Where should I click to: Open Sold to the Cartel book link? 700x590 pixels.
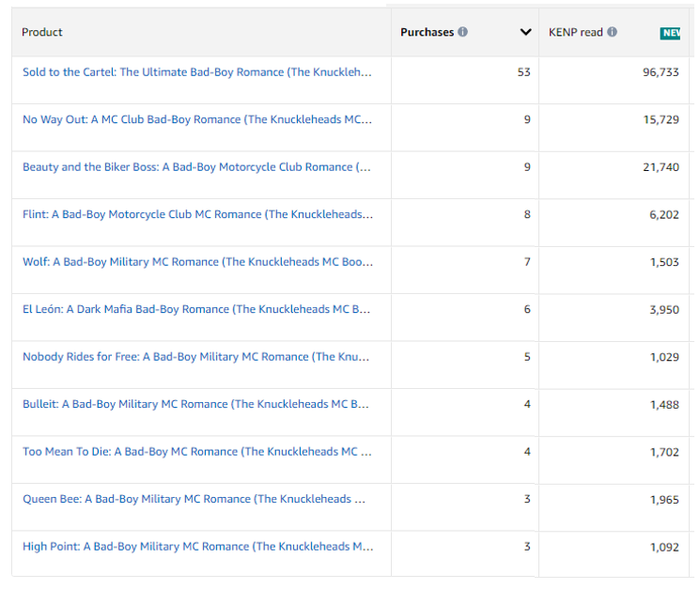pyautogui.click(x=197, y=72)
